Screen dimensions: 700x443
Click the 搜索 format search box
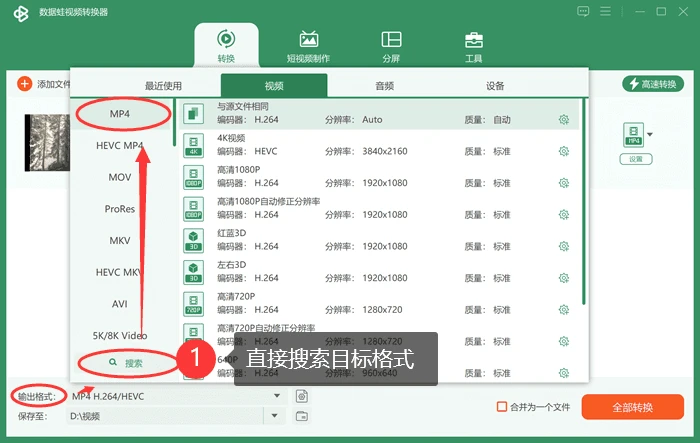coord(127,363)
